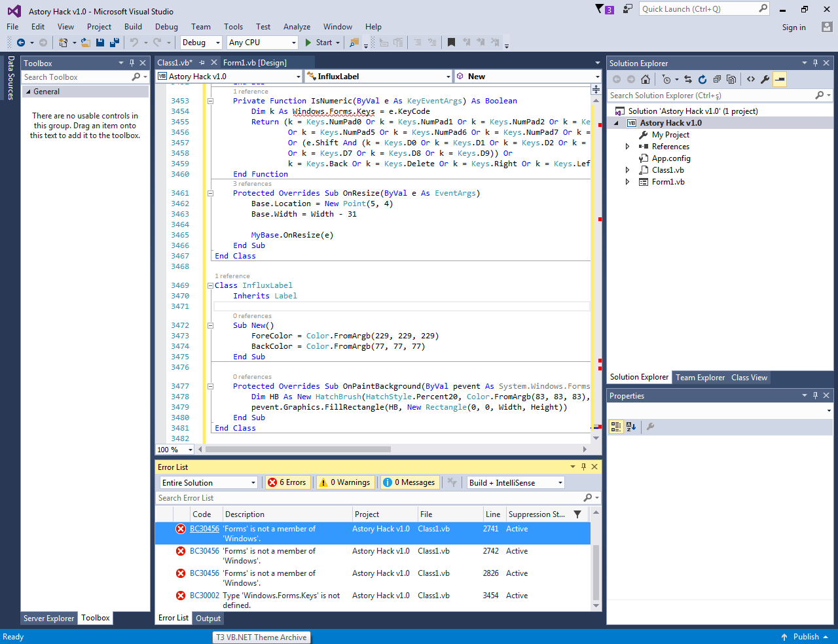
Task: Click Categorized view icon in Properties panel
Action: [616, 427]
